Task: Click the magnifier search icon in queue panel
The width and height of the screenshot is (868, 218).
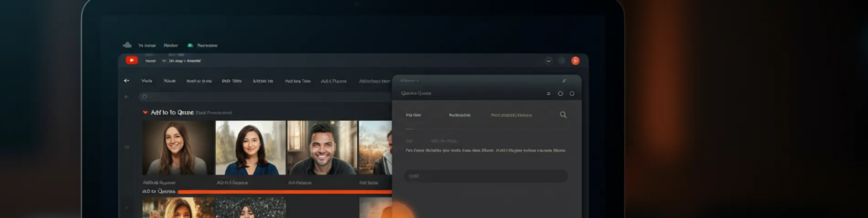Action: (x=563, y=115)
